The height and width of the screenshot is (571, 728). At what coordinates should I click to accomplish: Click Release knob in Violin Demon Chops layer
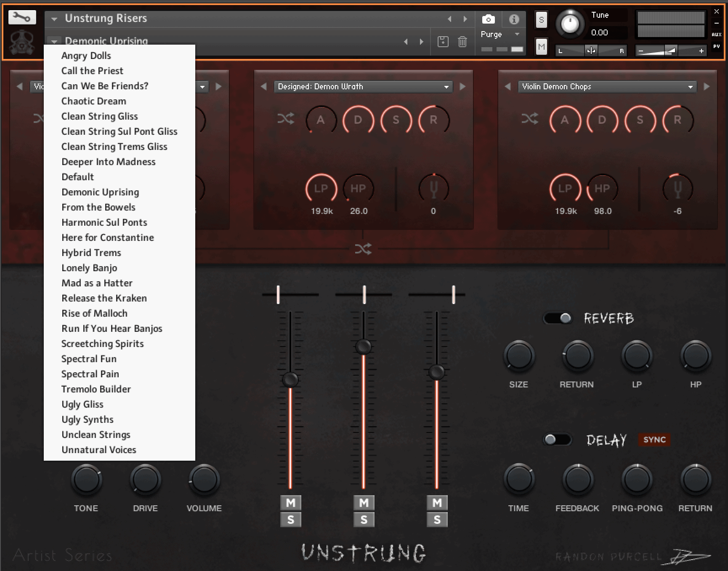click(678, 120)
